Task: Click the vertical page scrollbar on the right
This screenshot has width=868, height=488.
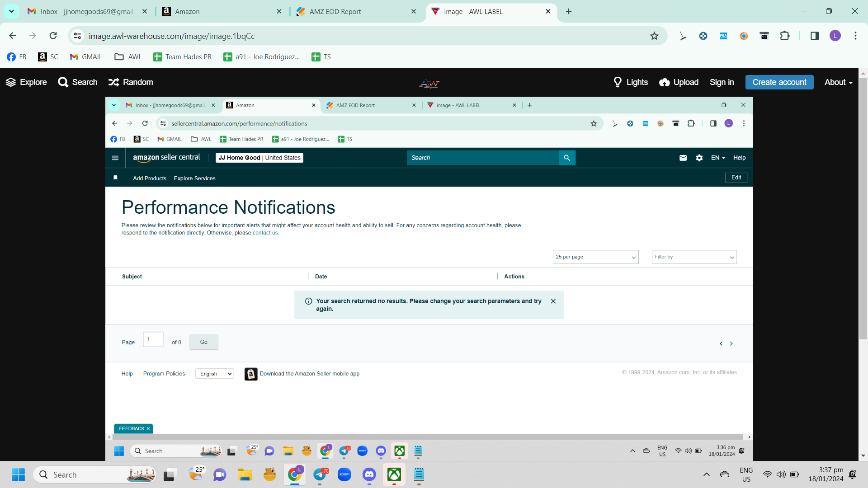Action: (x=863, y=208)
